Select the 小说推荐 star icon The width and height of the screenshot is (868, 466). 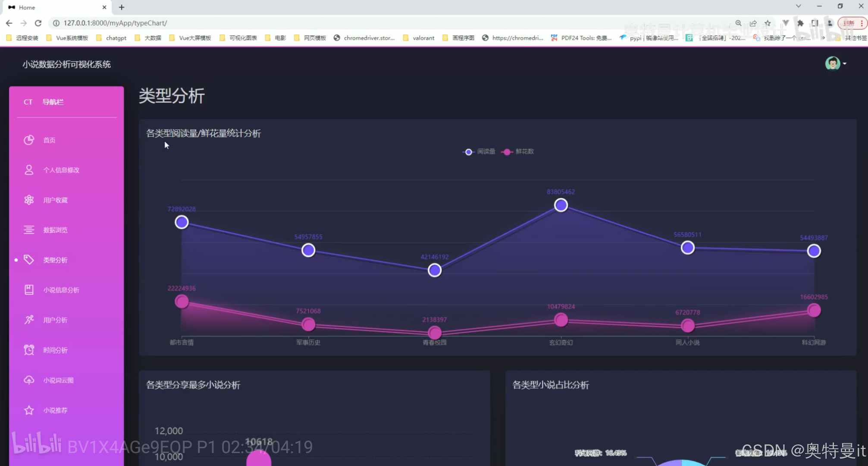(29, 410)
